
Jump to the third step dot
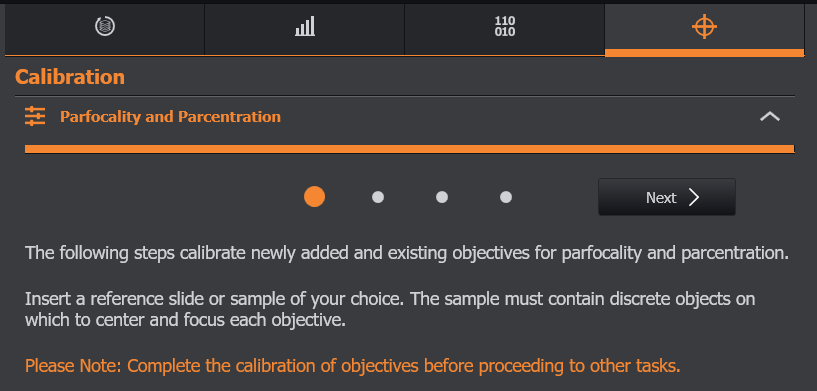[x=442, y=197]
